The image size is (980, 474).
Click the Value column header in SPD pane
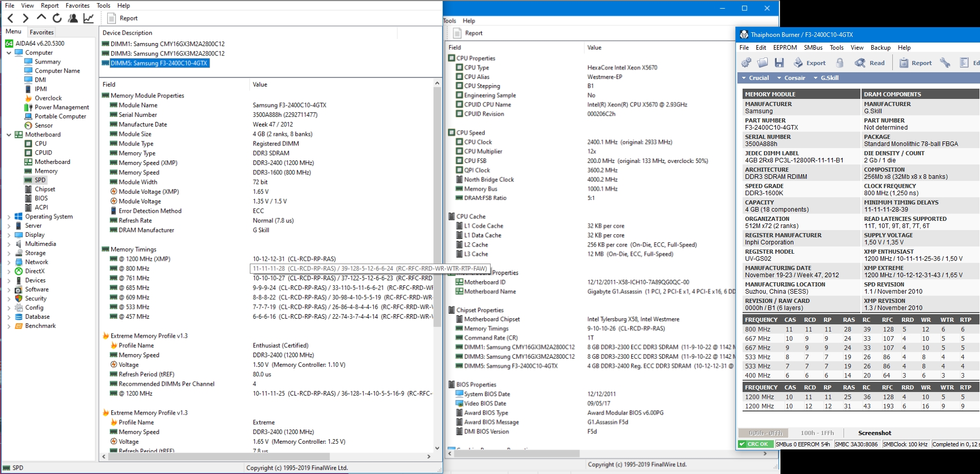342,85
